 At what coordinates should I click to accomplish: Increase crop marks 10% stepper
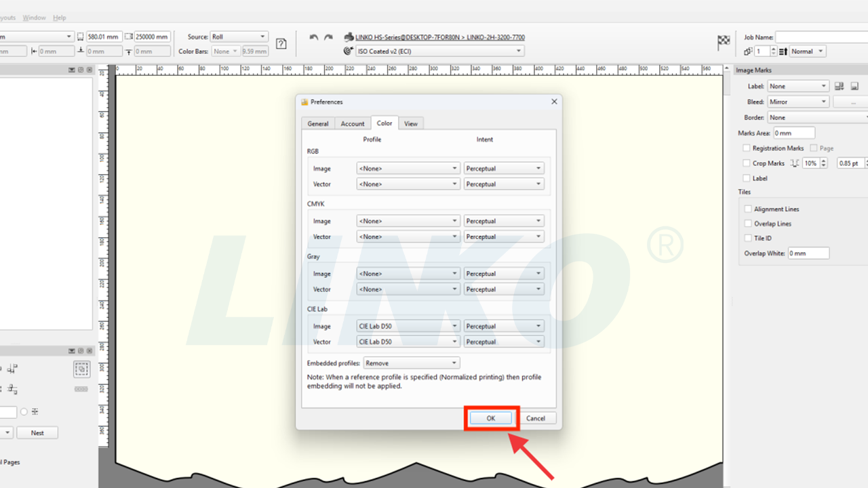point(824,161)
